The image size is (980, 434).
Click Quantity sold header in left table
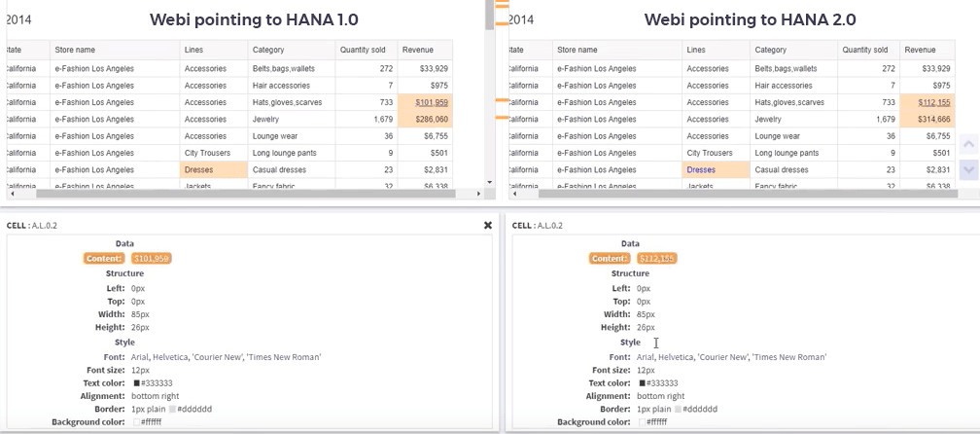coord(367,50)
